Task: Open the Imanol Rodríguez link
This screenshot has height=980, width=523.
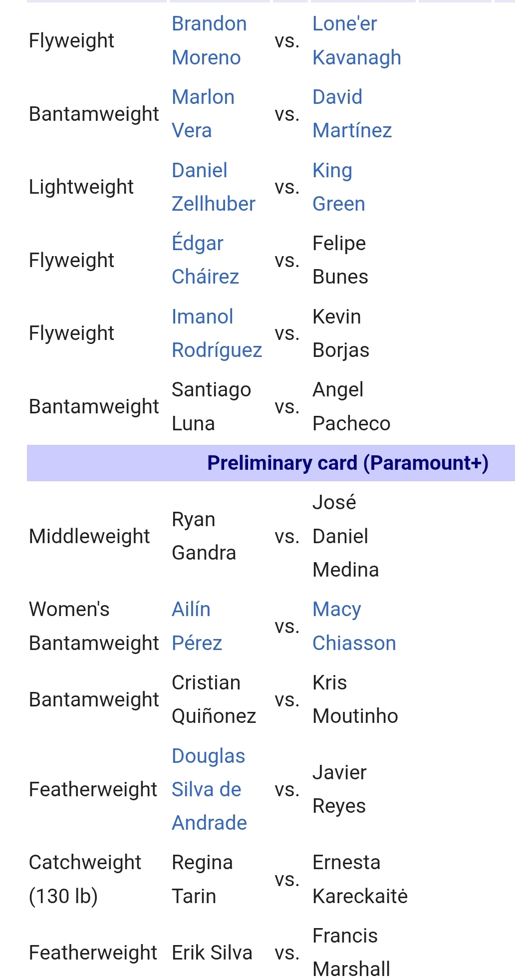Action: click(x=216, y=333)
